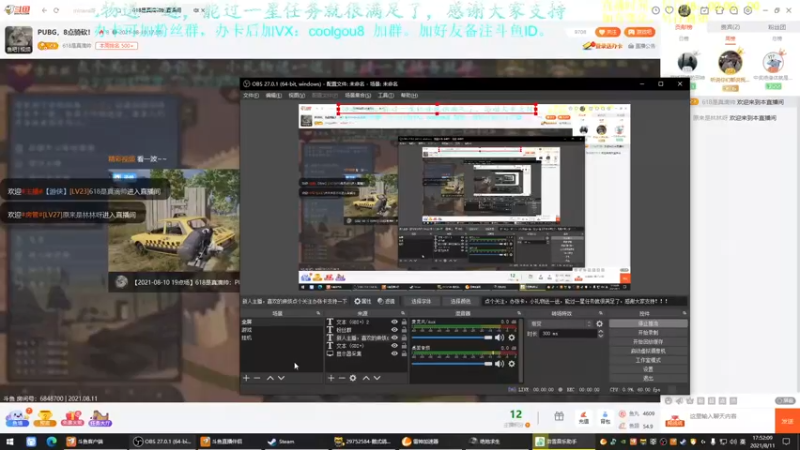Mute the first mixer channel speaker
The width and height of the screenshot is (800, 450).
pos(499,337)
